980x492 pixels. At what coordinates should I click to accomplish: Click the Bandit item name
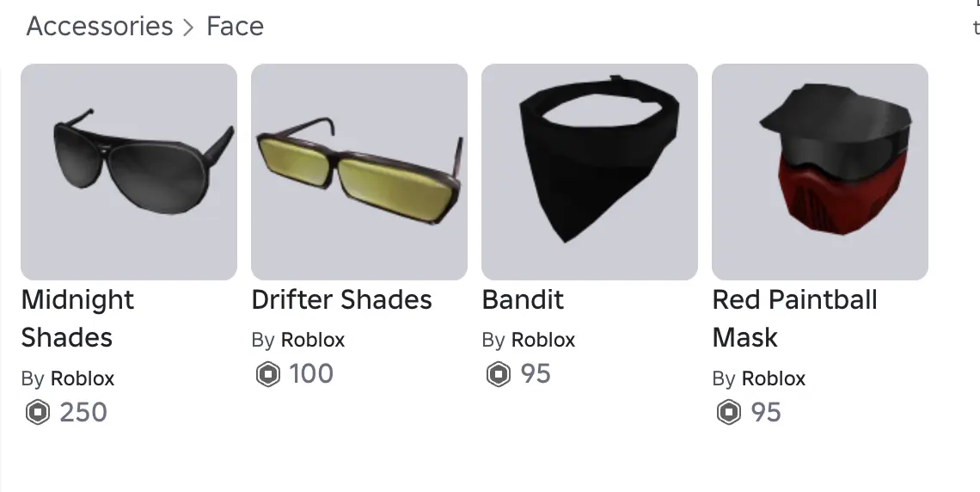coord(524,300)
